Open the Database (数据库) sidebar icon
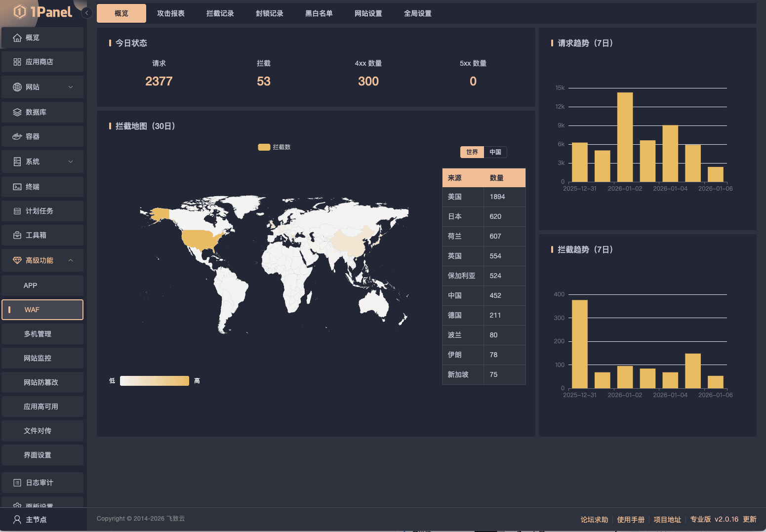This screenshot has height=532, width=766. [17, 112]
